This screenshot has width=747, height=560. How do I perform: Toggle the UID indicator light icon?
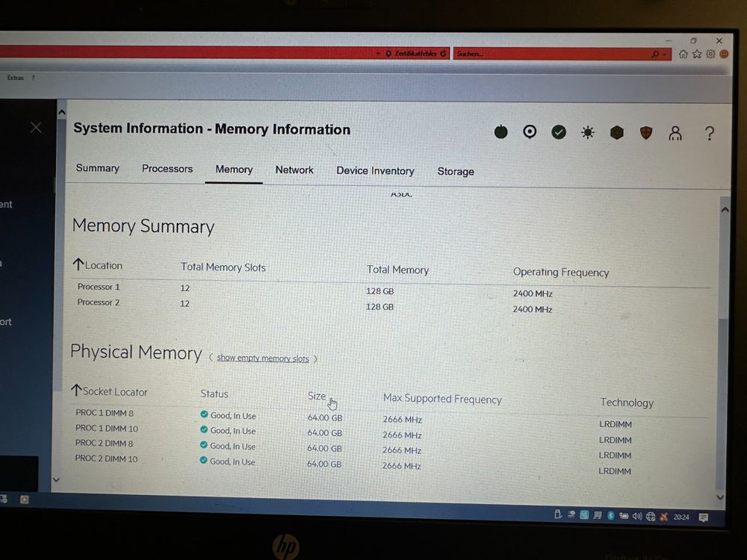pos(530,132)
